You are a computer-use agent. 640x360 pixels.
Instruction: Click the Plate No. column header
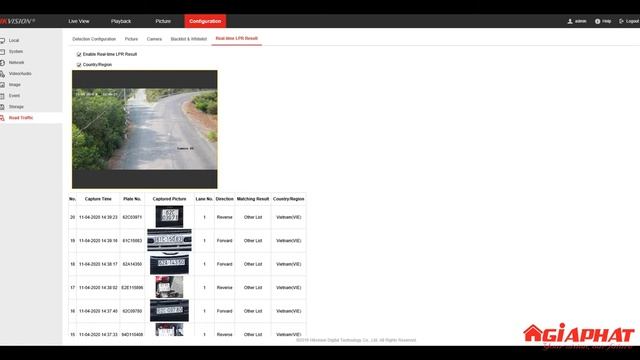(132, 199)
